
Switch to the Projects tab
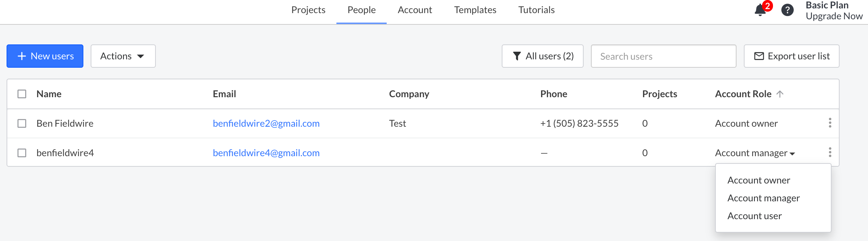(308, 10)
